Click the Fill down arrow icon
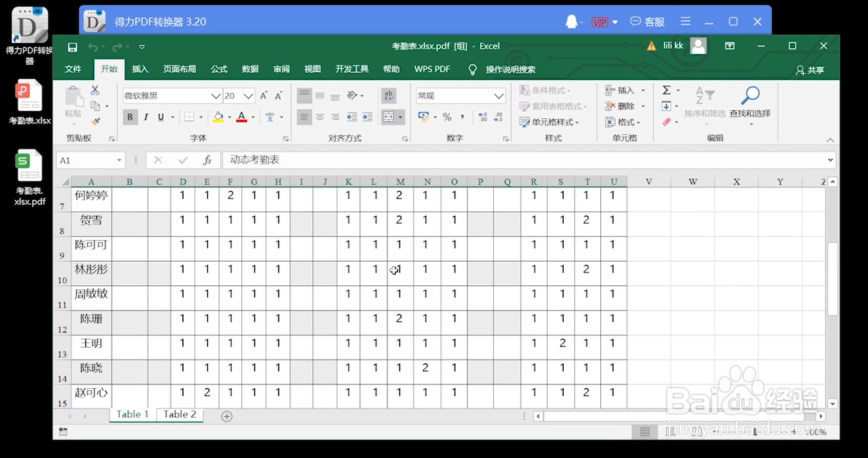 tap(667, 106)
